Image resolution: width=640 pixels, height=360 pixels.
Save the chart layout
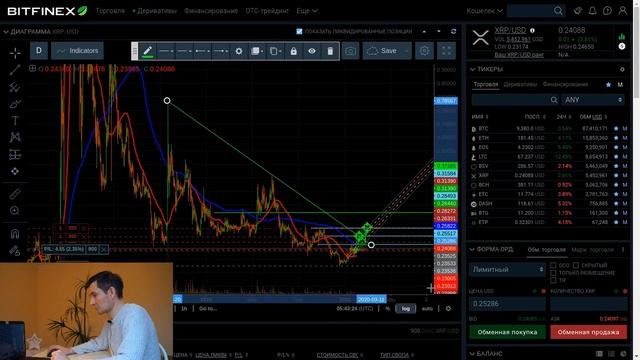click(x=382, y=51)
